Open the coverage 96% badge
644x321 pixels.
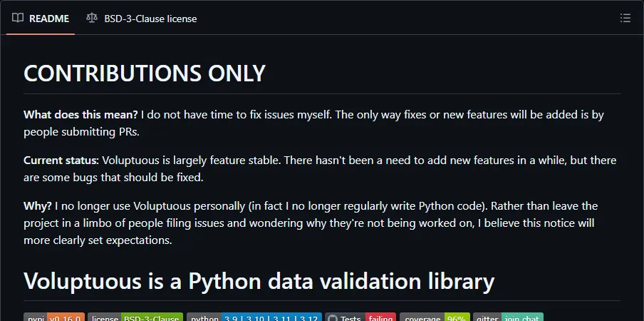coord(435,317)
